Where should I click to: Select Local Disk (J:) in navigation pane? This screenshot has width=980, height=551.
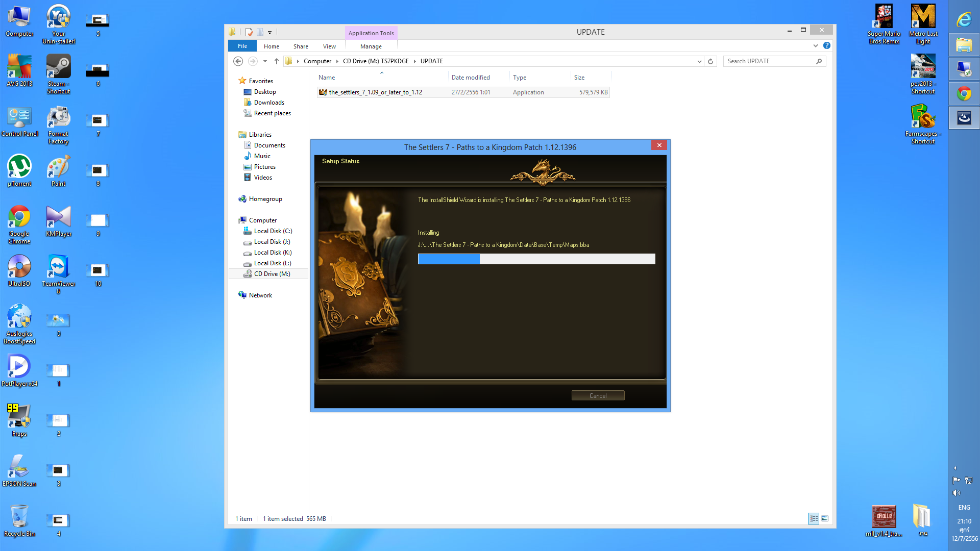click(272, 242)
